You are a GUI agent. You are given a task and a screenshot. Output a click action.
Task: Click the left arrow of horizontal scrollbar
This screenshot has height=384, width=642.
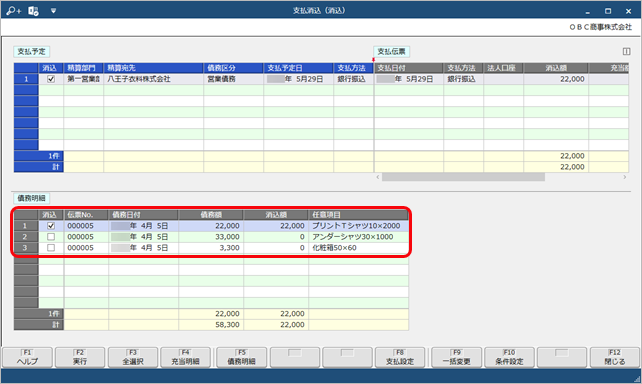click(x=378, y=177)
